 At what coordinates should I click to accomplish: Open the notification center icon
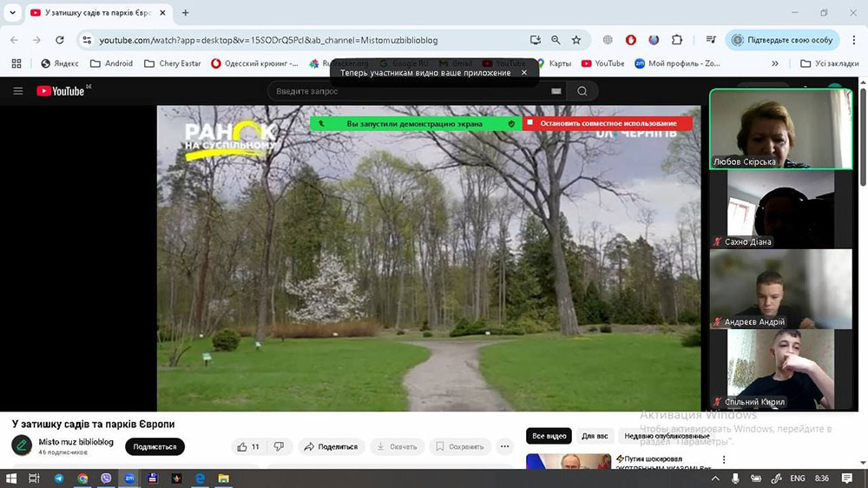tap(846, 478)
